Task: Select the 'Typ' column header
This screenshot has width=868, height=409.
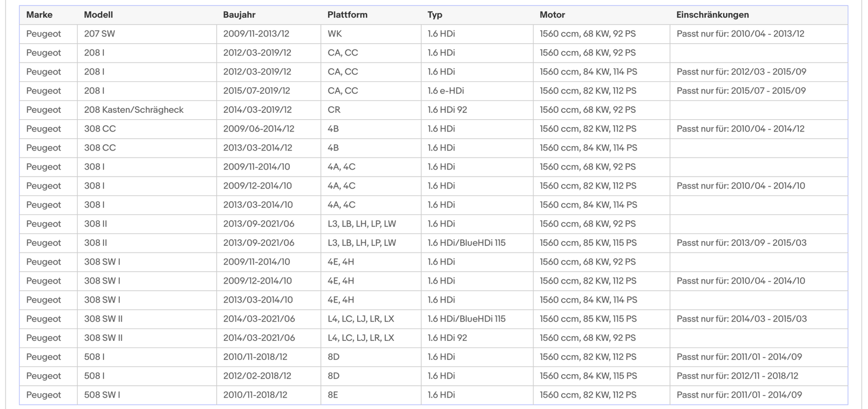Action: pos(434,15)
